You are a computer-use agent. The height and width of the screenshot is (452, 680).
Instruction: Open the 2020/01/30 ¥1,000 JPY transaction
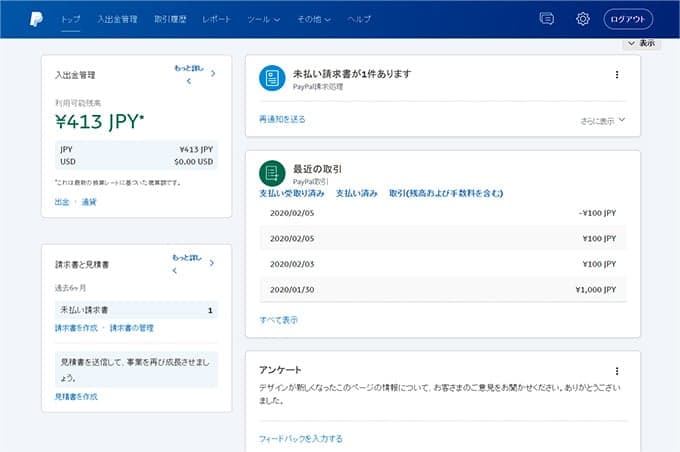point(443,289)
